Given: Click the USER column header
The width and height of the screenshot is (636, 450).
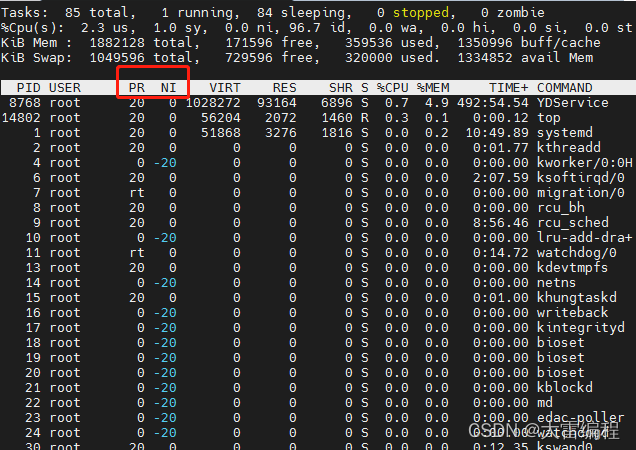Looking at the screenshot, I should tap(65, 88).
